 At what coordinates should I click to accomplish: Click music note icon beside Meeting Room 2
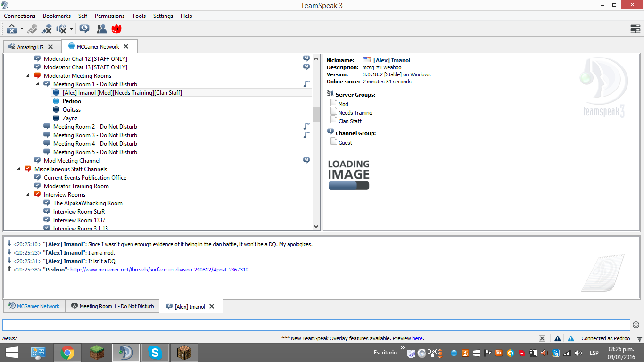pos(306,126)
